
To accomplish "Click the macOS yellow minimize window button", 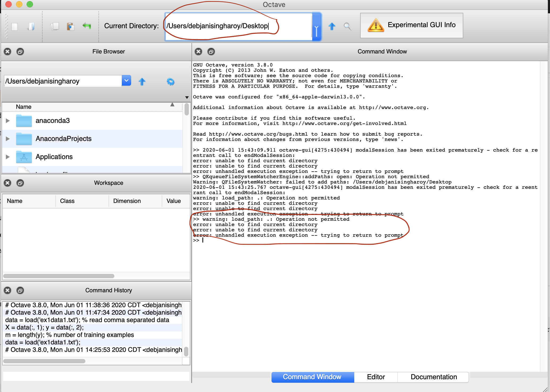I will (19, 4).
